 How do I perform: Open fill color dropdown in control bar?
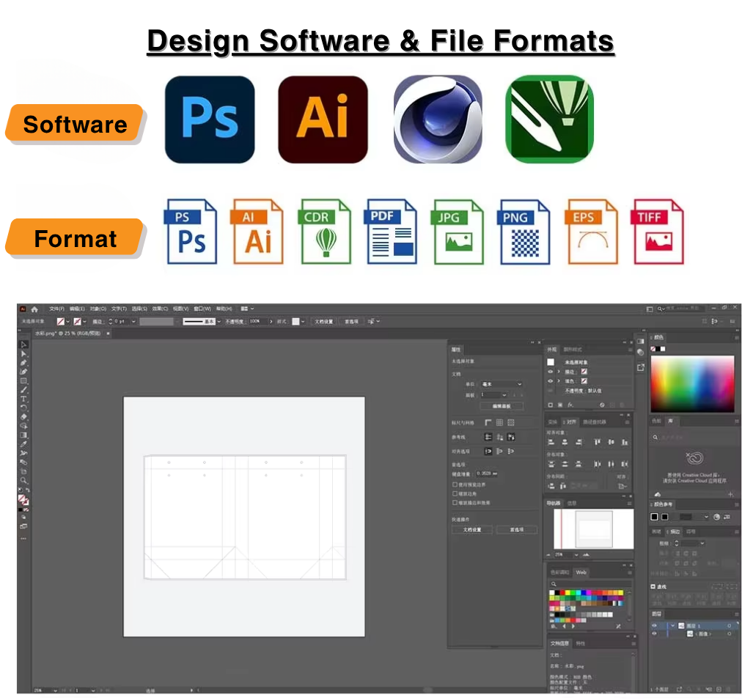tap(68, 322)
